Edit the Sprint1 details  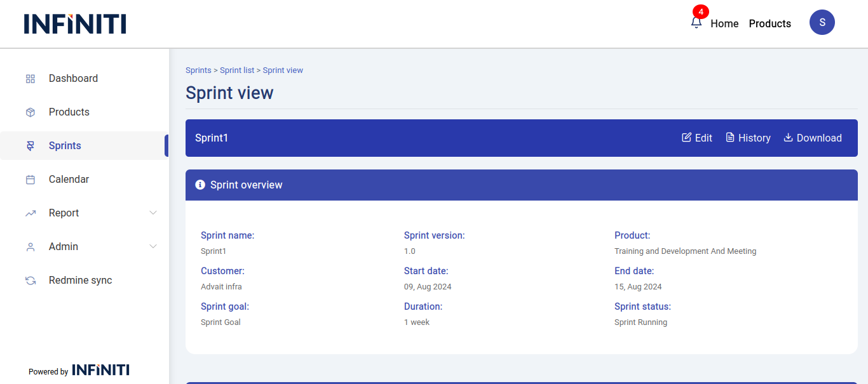click(x=697, y=138)
